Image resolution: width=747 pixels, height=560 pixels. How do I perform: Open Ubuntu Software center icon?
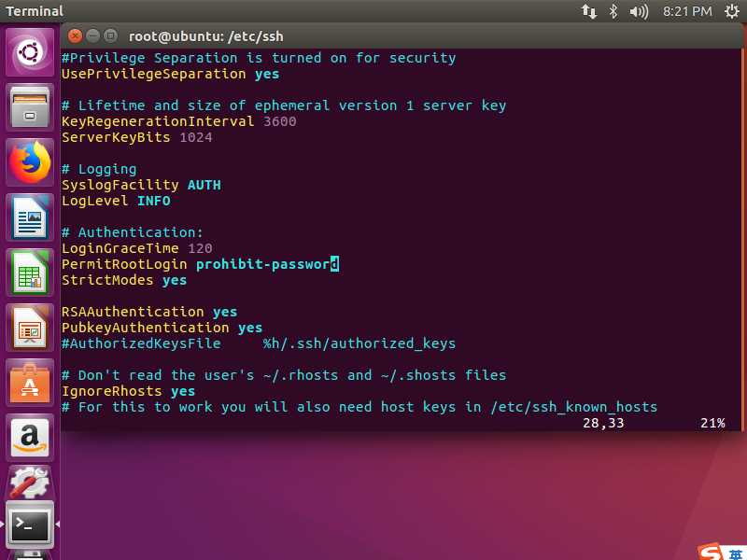point(30,384)
